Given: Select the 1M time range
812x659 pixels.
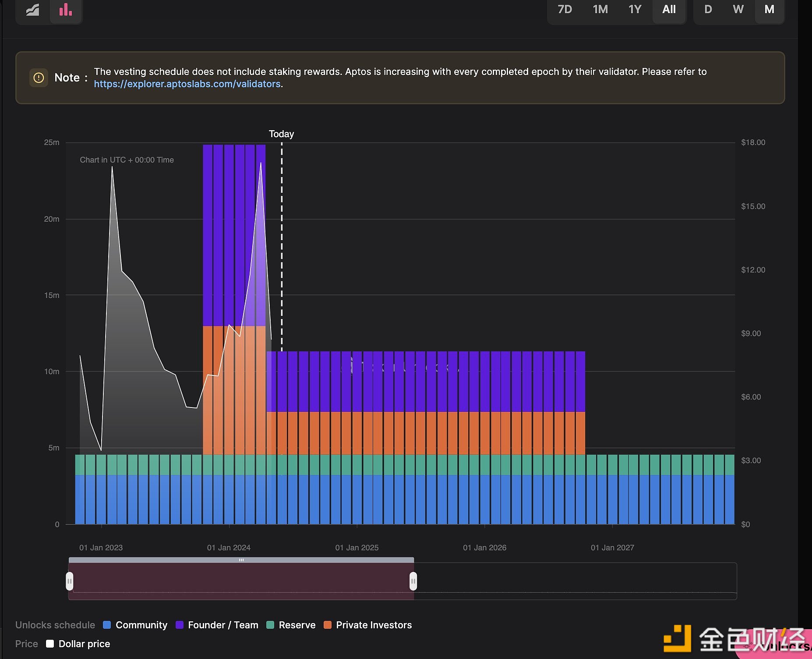Looking at the screenshot, I should [600, 9].
